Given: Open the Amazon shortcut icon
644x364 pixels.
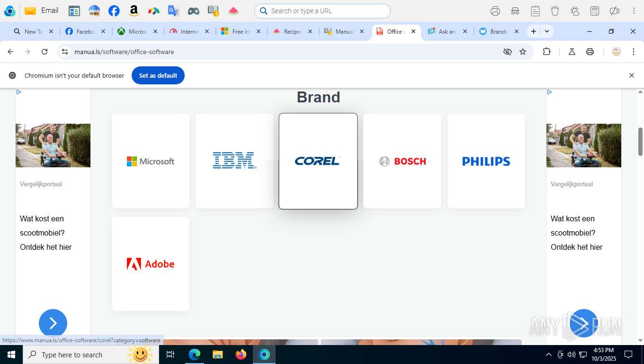Looking at the screenshot, I should [x=134, y=11].
